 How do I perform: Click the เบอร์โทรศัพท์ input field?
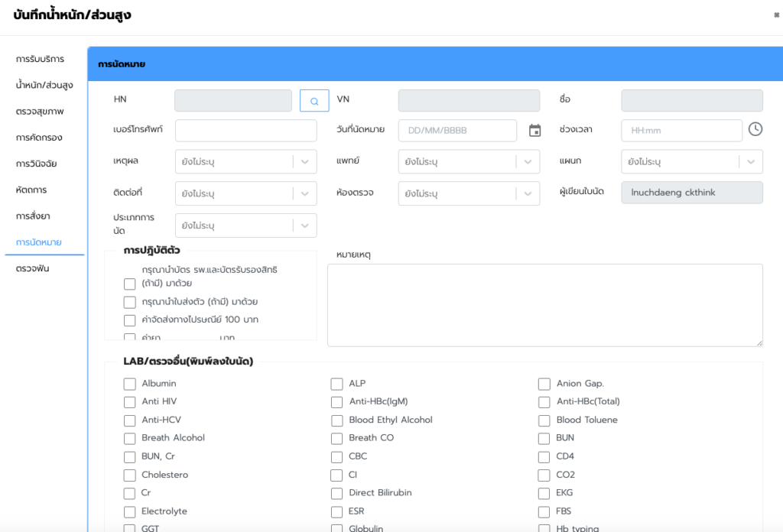point(245,131)
